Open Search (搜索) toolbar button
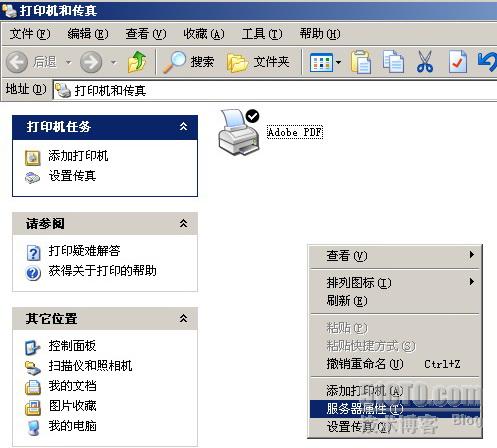The width and height of the screenshot is (497, 448). pos(189,62)
